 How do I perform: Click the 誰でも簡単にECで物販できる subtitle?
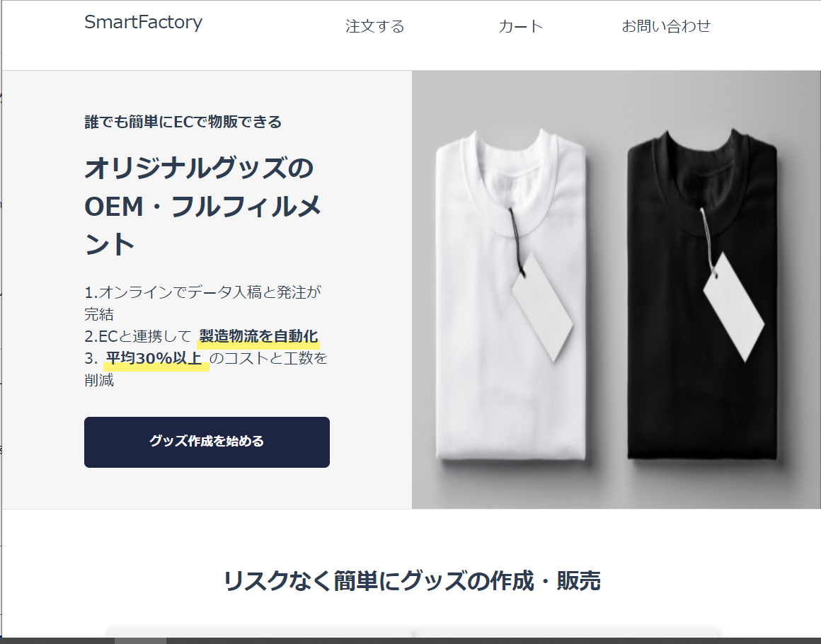coord(183,122)
